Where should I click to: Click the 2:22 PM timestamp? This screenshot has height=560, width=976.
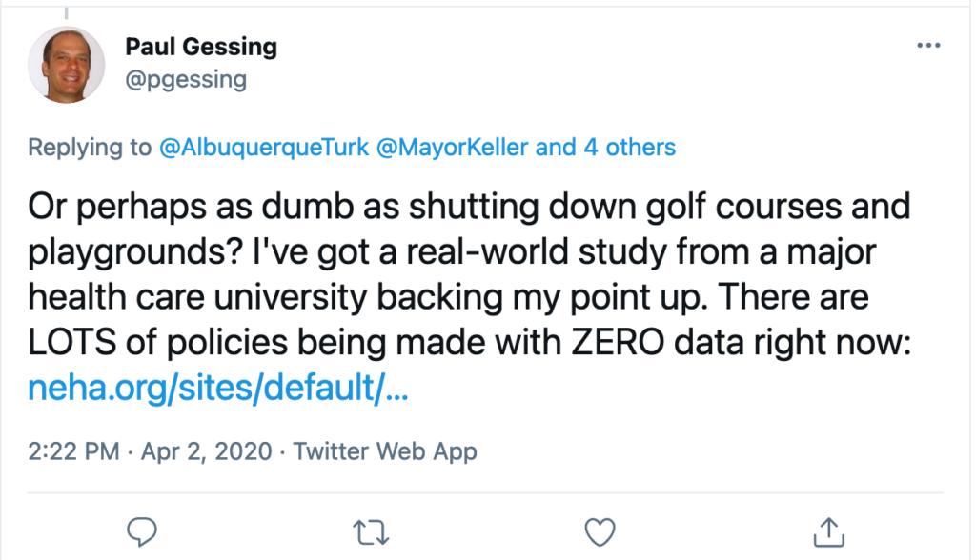[74, 450]
